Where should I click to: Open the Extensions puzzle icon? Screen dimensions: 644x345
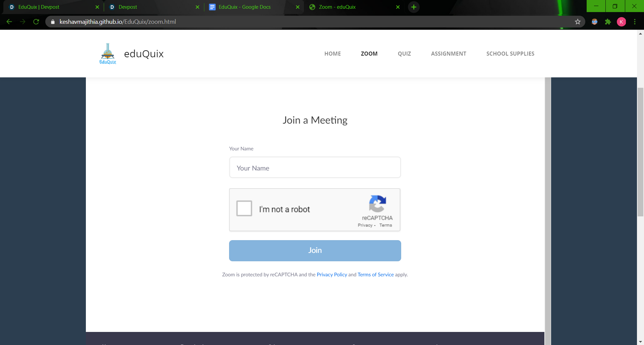608,22
